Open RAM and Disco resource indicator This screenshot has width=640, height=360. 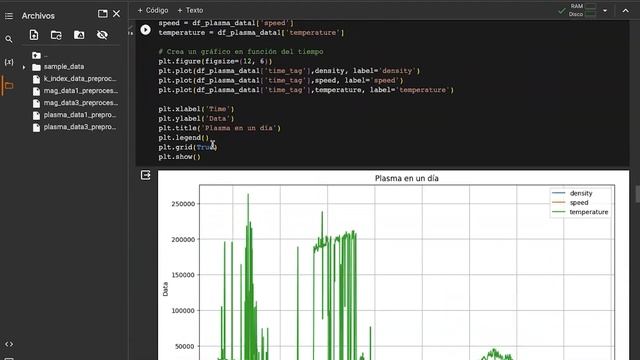coord(583,10)
